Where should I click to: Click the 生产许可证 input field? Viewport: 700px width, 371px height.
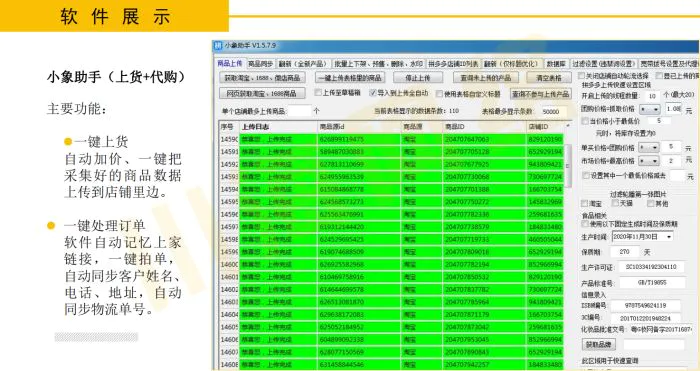[x=651, y=267]
